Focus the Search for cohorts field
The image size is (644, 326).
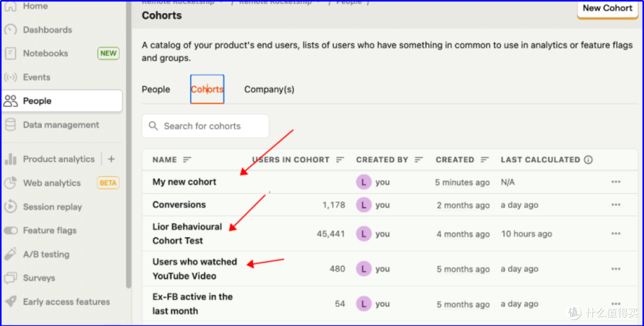[x=205, y=126]
